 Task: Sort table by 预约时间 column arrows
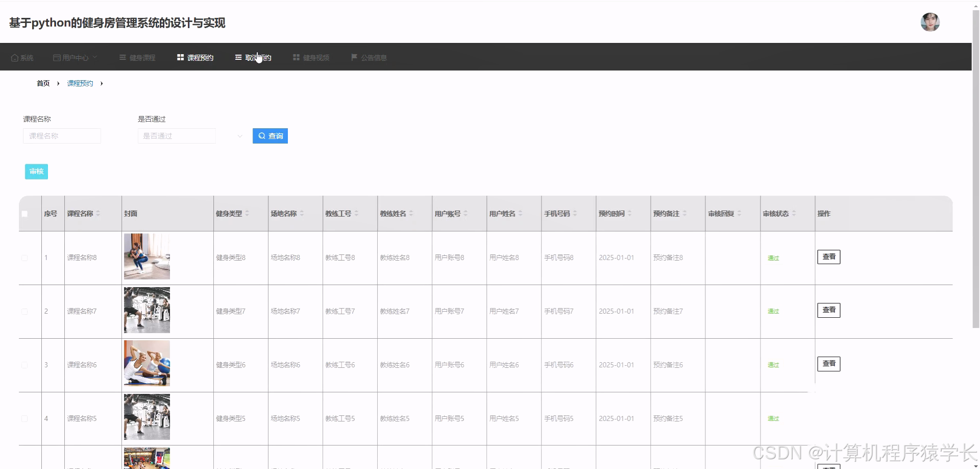click(629, 214)
